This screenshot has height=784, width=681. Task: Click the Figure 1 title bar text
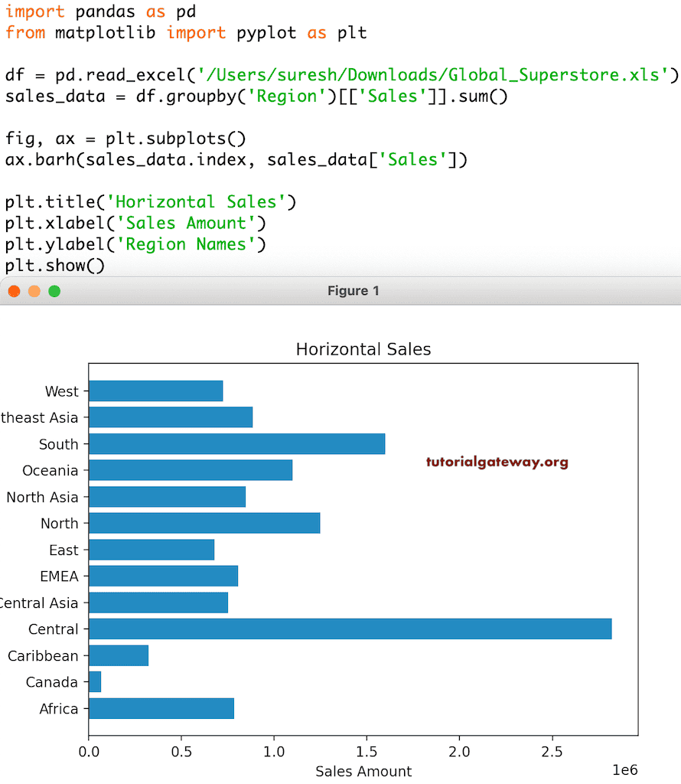[353, 291]
